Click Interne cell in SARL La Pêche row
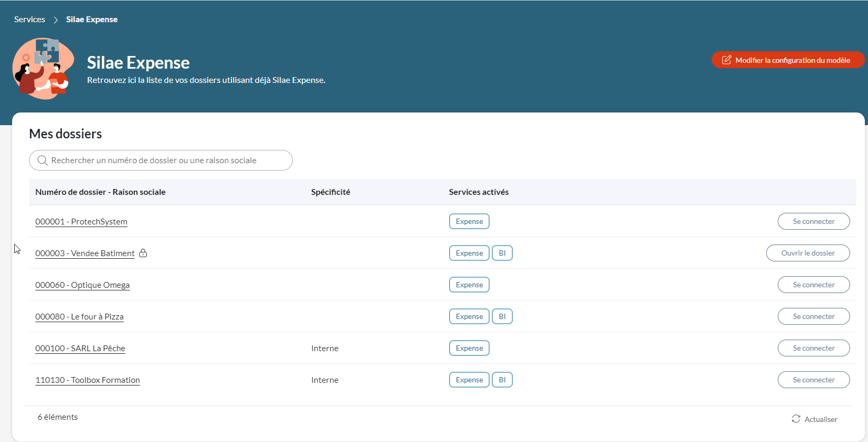The image size is (868, 442). 325,349
